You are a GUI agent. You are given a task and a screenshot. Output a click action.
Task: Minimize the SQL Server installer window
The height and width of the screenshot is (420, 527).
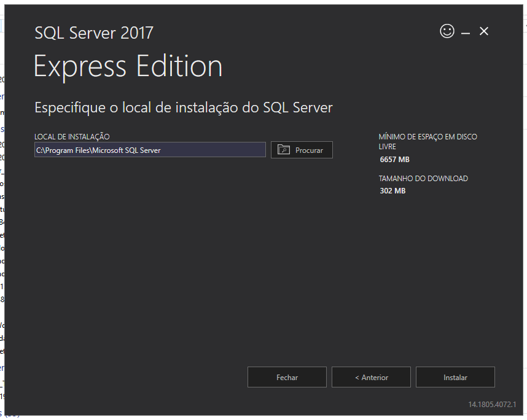(x=466, y=32)
